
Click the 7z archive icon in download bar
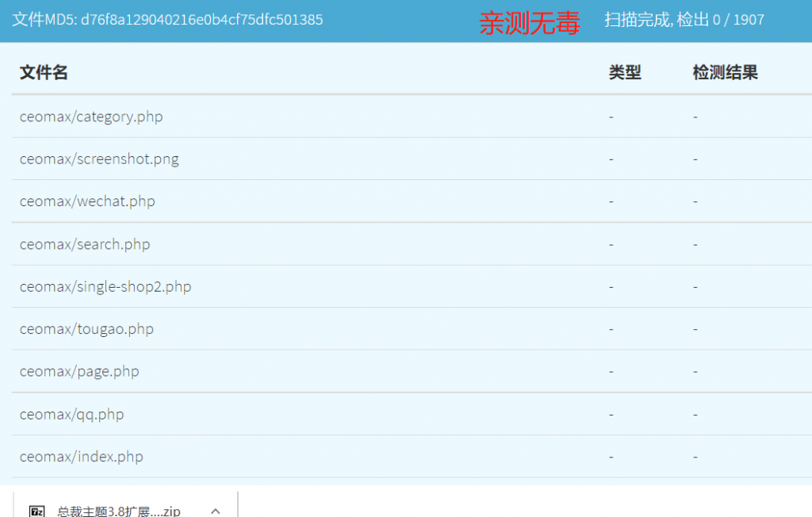(x=36, y=511)
